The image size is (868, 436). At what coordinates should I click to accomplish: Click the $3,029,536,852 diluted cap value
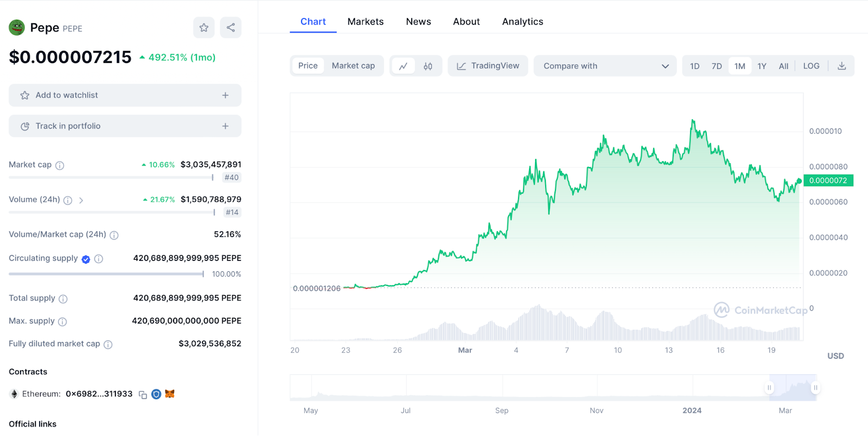(x=210, y=343)
